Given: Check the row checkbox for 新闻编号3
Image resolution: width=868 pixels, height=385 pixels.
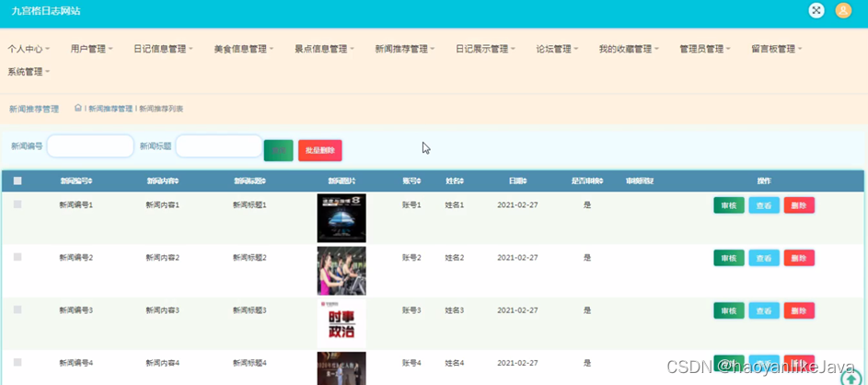Looking at the screenshot, I should pos(17,309).
